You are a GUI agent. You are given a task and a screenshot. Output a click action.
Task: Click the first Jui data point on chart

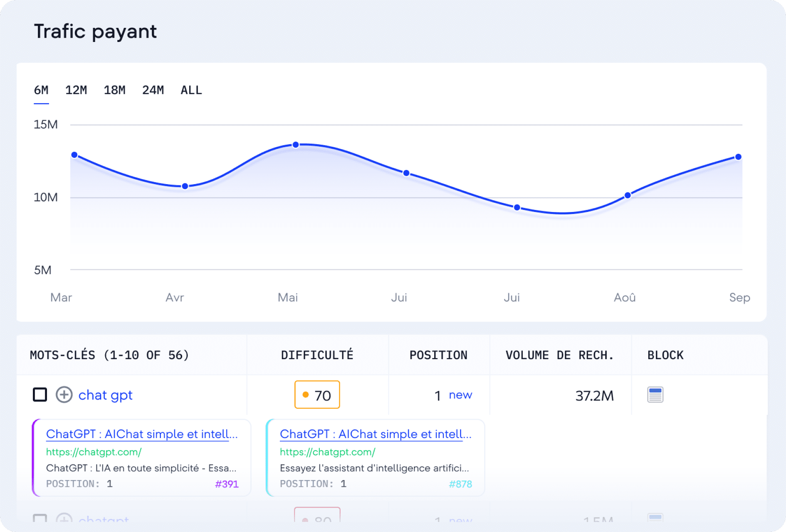coord(406,173)
